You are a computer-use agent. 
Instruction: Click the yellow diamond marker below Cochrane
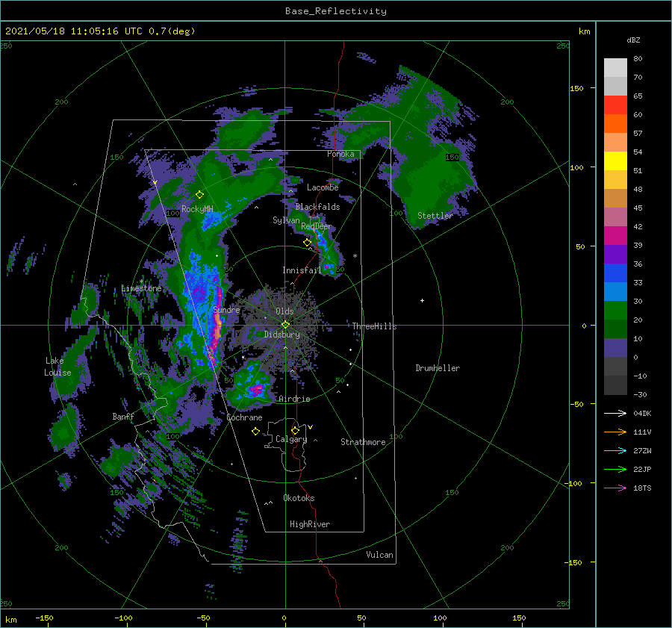pos(255,432)
